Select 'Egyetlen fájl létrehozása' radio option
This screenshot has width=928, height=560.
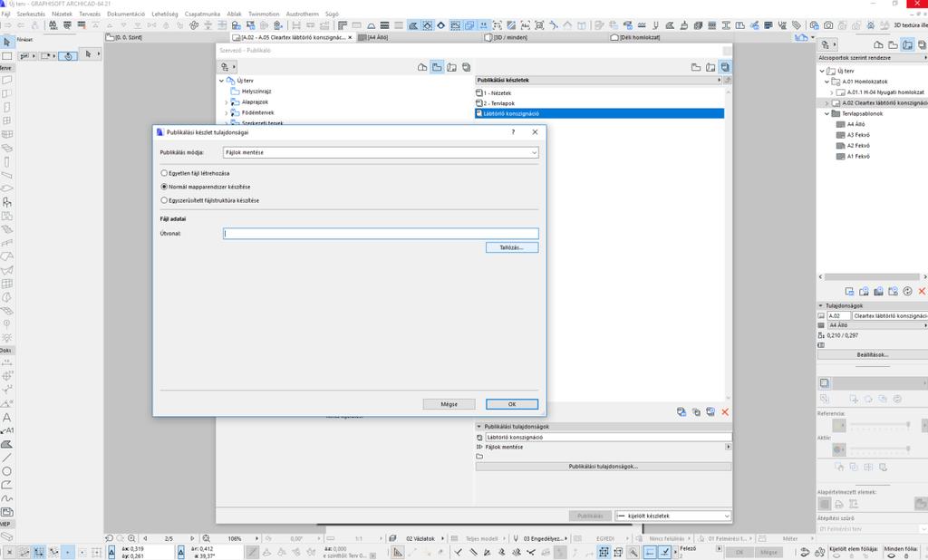[x=164, y=173]
